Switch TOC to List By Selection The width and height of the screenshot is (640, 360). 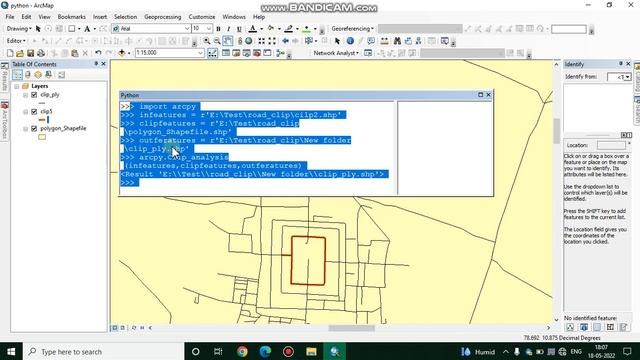coord(49,75)
